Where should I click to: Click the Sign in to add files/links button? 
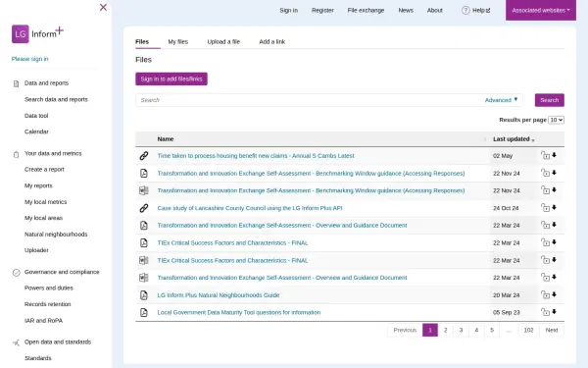(x=171, y=79)
